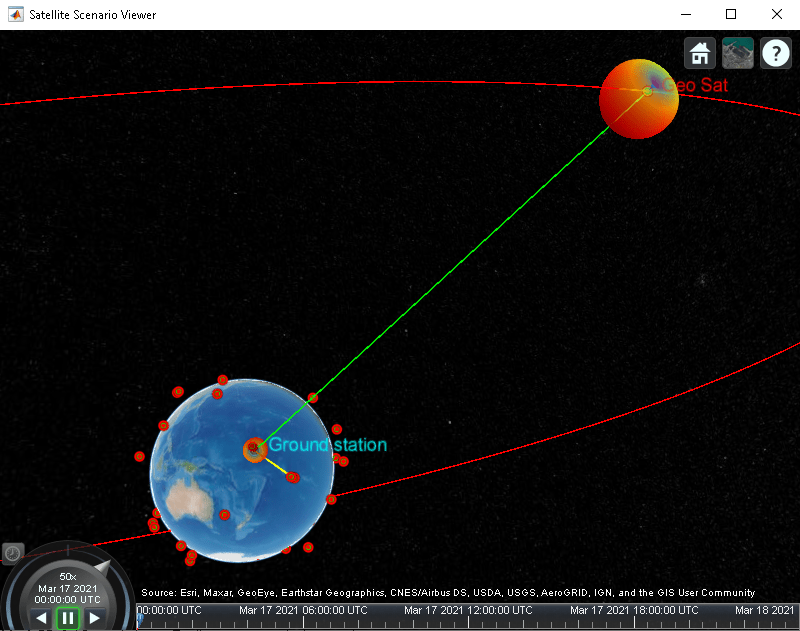Click the Mar 17 2021 date readout
The image size is (800, 631).
click(67, 588)
